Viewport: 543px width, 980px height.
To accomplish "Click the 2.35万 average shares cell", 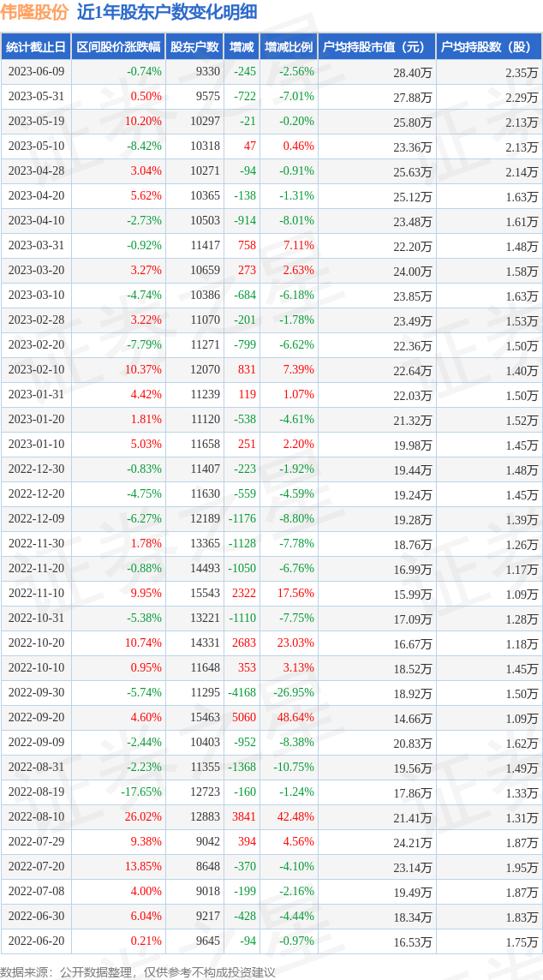I will 522,73.
